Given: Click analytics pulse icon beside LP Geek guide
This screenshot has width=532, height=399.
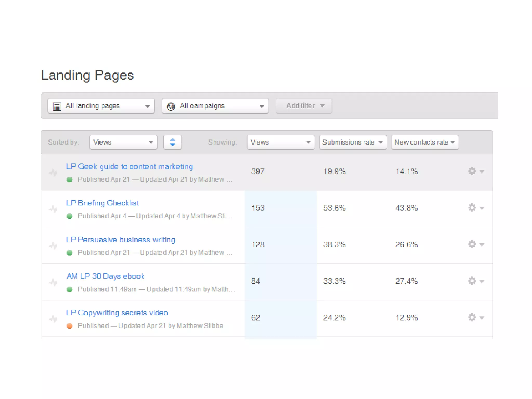Looking at the screenshot, I should [53, 172].
